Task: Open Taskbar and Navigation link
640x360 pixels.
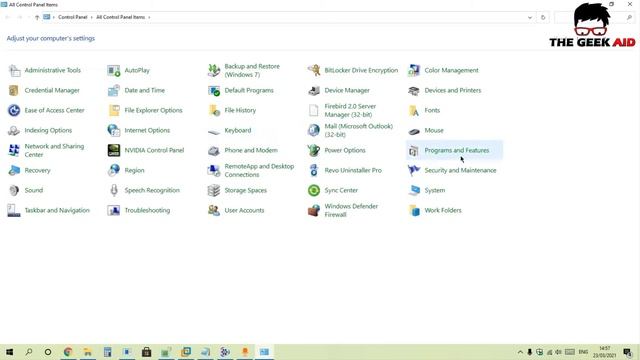Action: tap(57, 210)
